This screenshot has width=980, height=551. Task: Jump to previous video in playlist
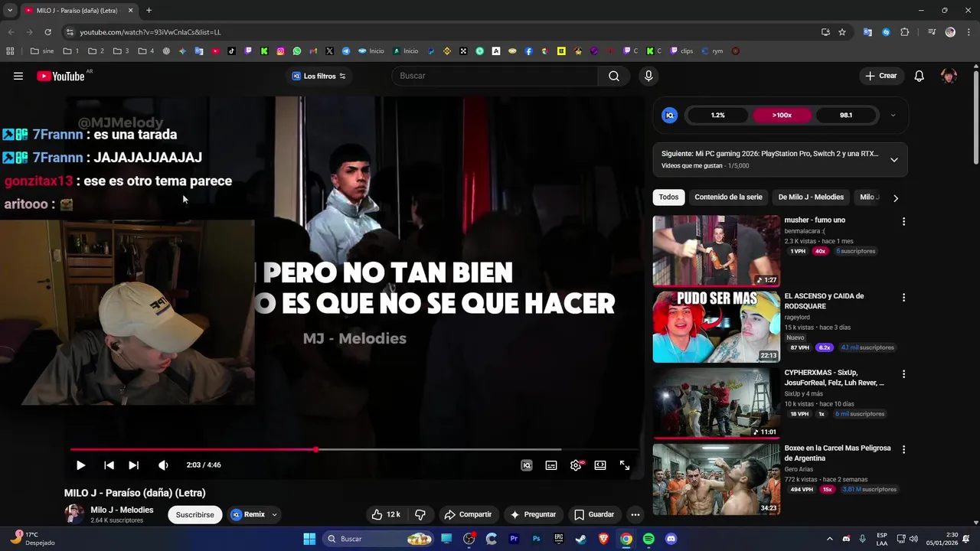click(109, 465)
